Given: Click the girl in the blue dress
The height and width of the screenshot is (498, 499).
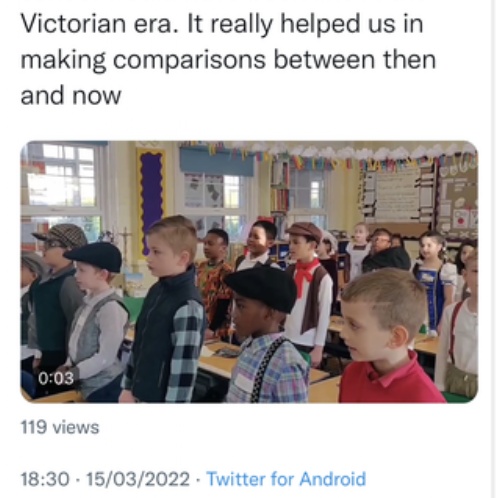Looking at the screenshot, I should tap(432, 283).
